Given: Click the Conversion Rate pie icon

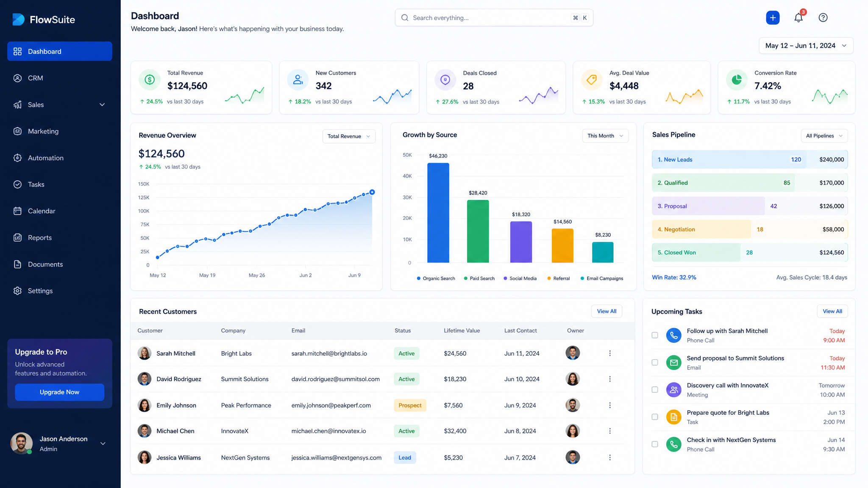Looking at the screenshot, I should (x=737, y=80).
